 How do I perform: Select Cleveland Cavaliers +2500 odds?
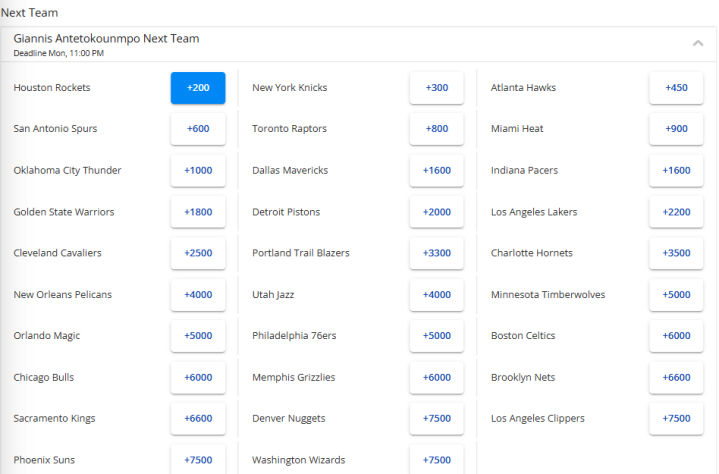point(198,254)
